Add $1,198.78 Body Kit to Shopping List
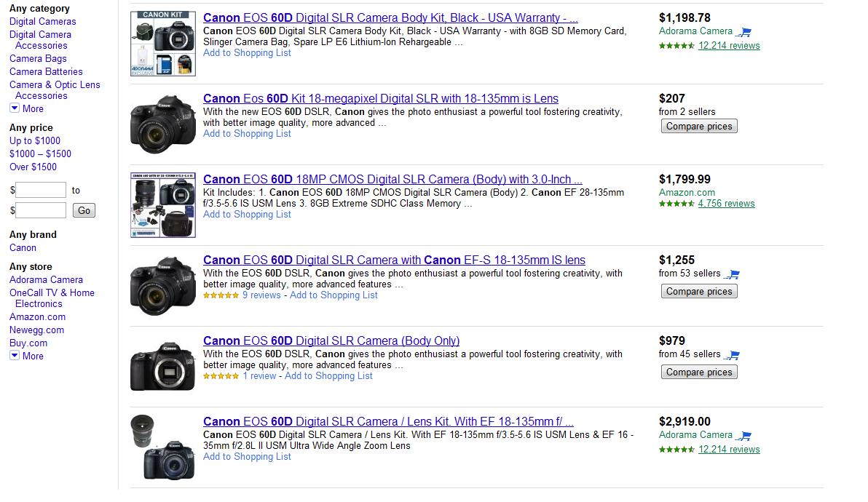868x502 pixels. point(247,53)
